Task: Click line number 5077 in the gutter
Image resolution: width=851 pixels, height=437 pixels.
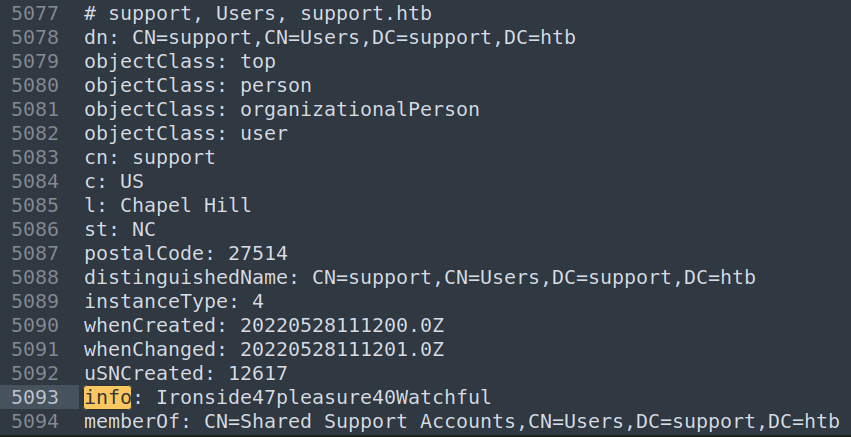Action: click(x=35, y=15)
